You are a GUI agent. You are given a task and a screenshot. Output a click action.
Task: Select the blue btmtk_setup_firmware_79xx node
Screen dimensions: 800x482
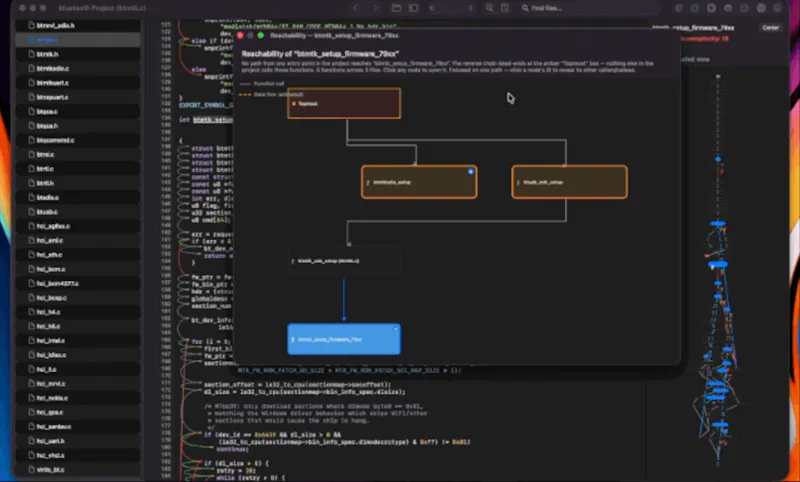point(344,339)
